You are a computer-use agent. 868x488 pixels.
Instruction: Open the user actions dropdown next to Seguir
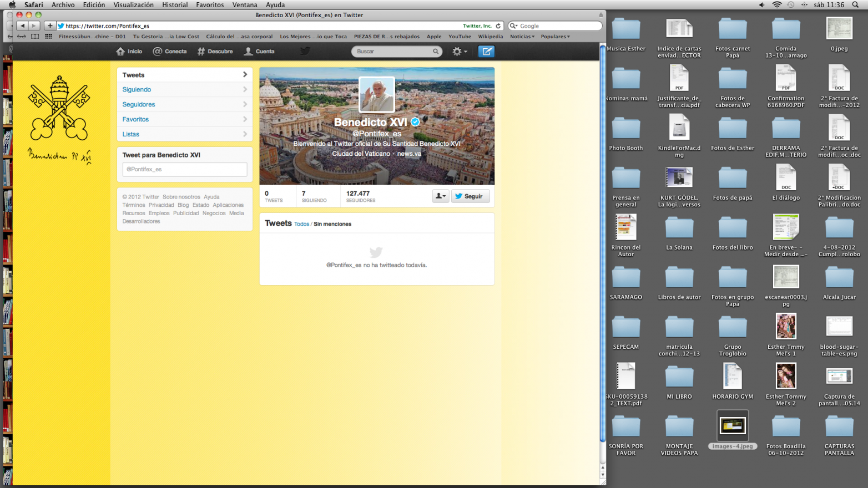click(x=441, y=196)
